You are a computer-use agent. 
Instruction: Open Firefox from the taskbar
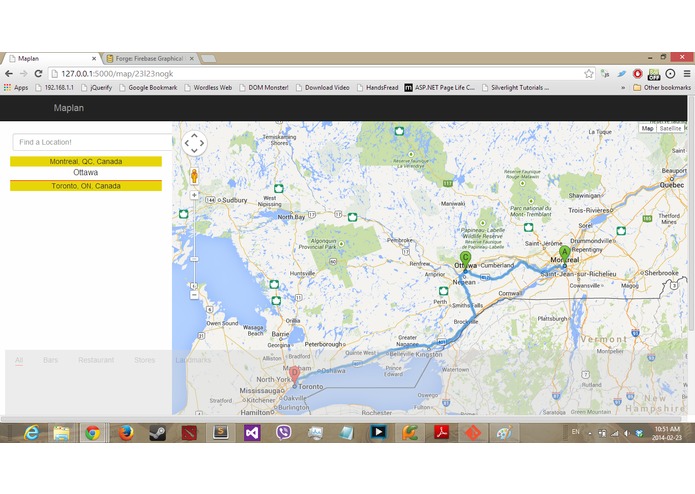126,432
